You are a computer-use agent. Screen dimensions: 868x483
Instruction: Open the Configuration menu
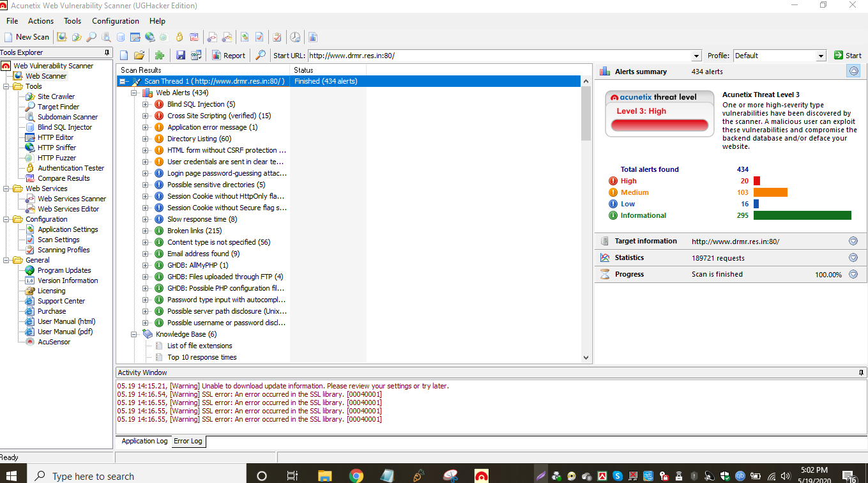(116, 21)
